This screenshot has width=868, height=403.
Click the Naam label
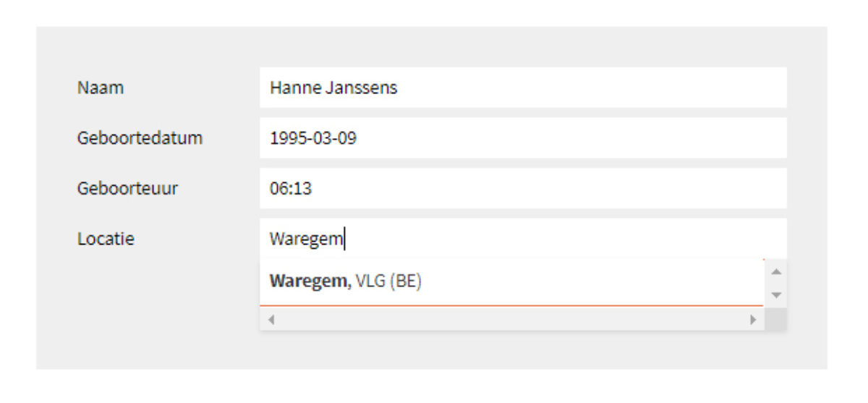[x=101, y=88]
